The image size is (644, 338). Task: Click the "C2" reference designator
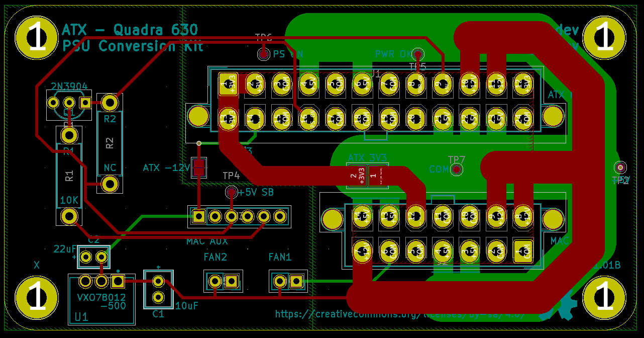(x=94, y=240)
